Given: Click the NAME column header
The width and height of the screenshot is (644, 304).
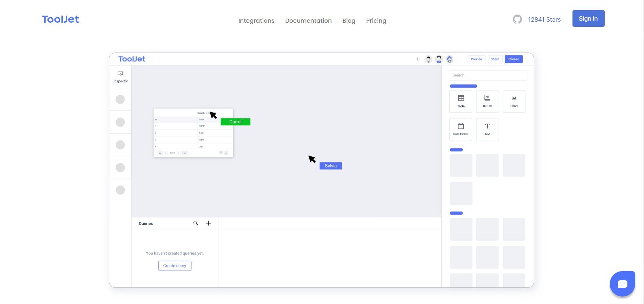Looking at the screenshot, I should pyautogui.click(x=202, y=120).
